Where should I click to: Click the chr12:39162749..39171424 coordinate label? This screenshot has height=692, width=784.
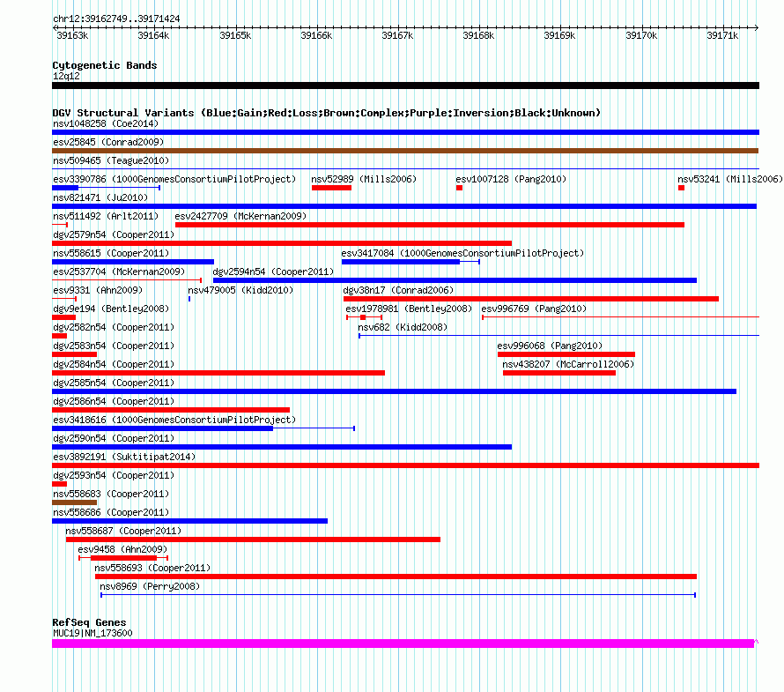tap(116, 19)
